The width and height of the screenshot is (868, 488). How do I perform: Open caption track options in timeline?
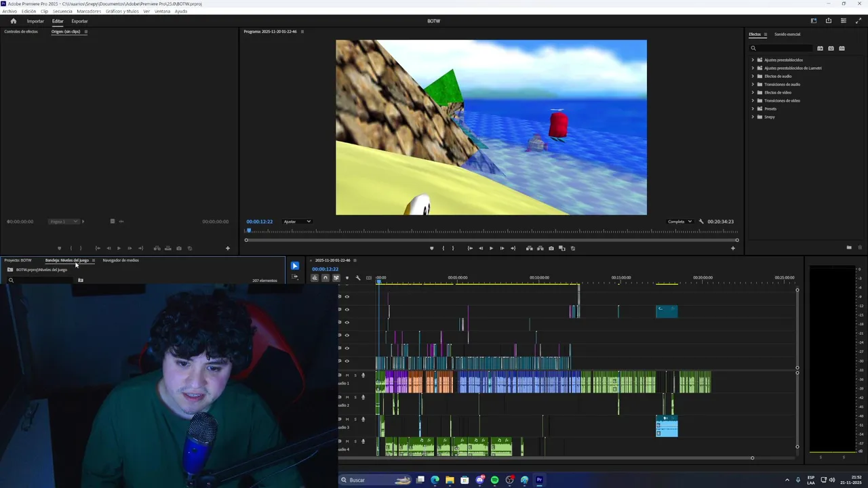pos(369,278)
